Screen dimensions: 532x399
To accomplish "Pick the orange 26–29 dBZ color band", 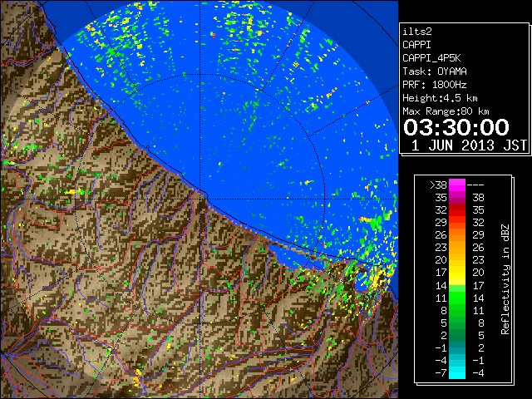I will point(457,235).
